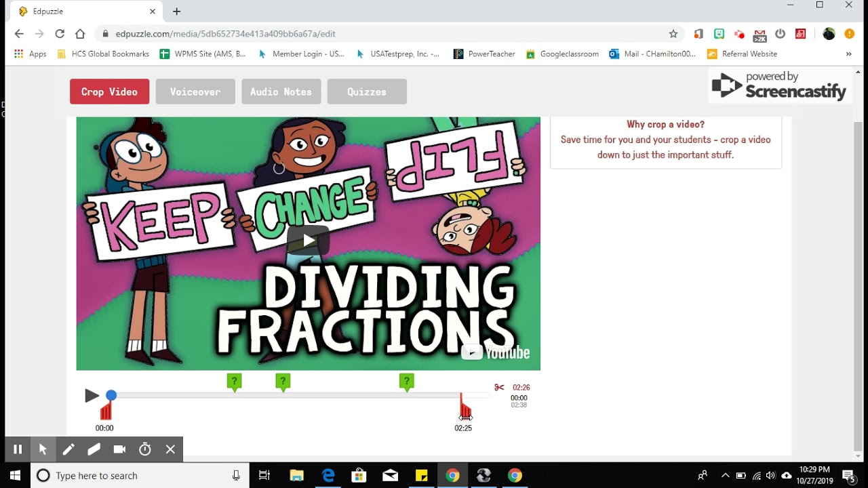868x488 pixels.
Task: Open File Explorer from the taskbar
Action: [296, 476]
